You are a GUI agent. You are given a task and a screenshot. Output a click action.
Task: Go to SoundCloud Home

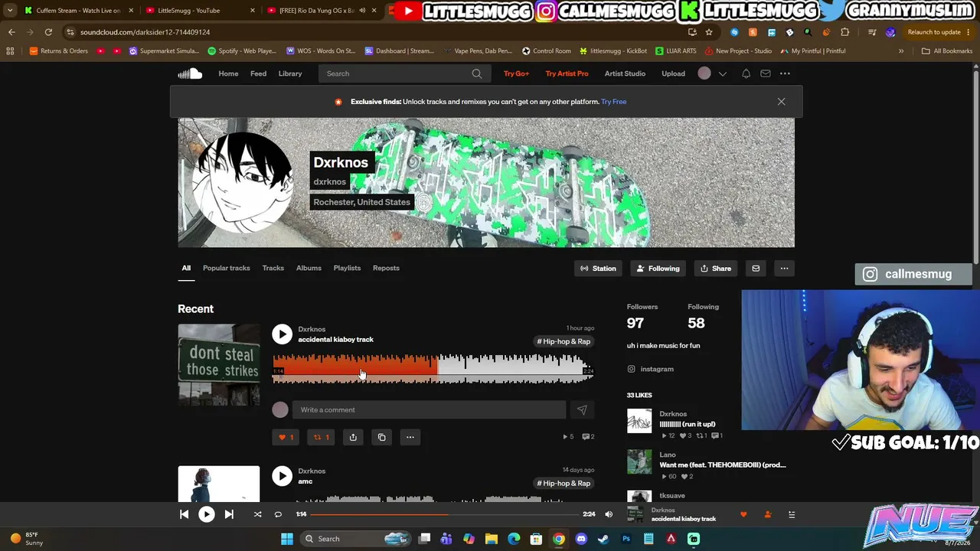[x=228, y=73]
